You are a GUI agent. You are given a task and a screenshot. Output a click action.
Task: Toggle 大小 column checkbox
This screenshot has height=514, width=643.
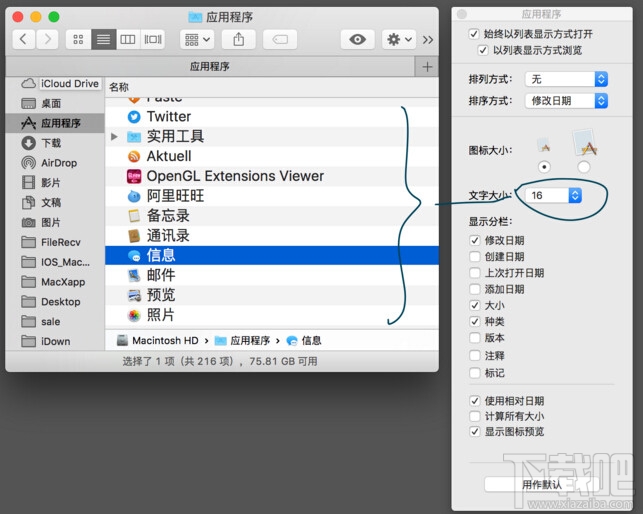[474, 305]
